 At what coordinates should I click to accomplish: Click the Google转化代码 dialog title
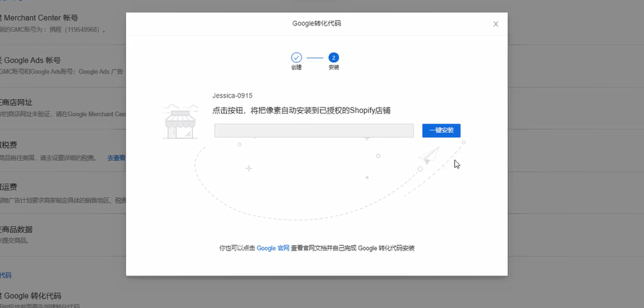[316, 23]
